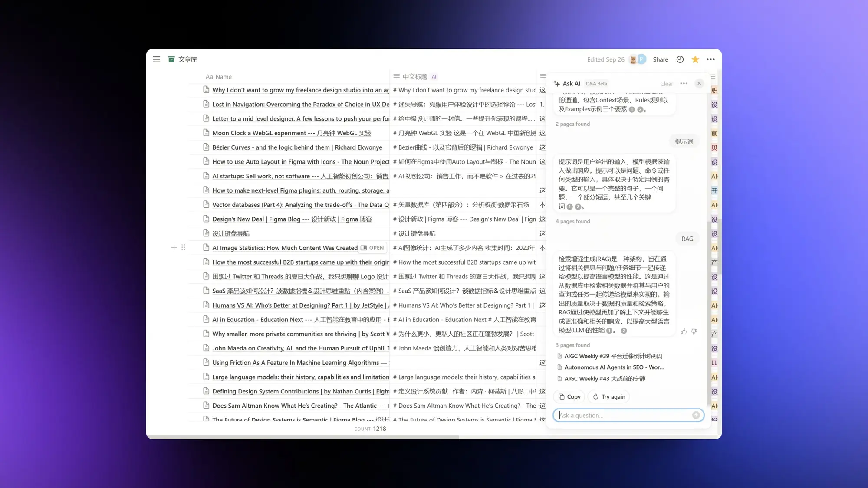Open the sidebar hamburger menu

coord(157,59)
